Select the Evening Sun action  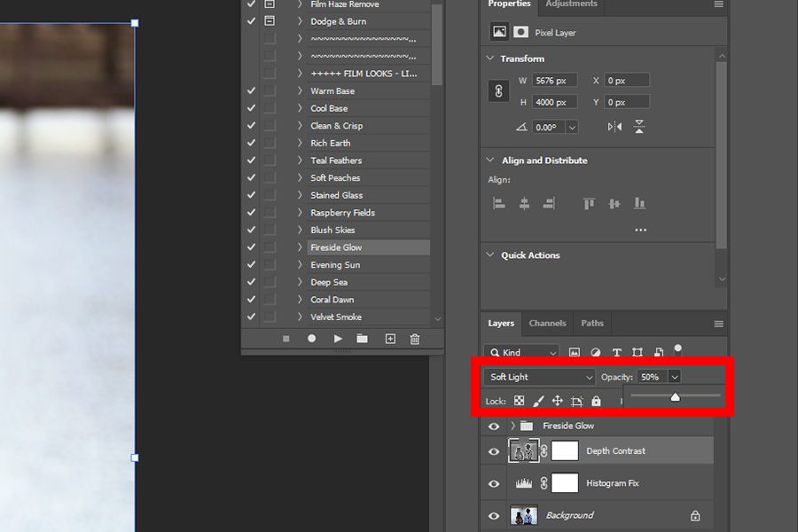coord(335,265)
